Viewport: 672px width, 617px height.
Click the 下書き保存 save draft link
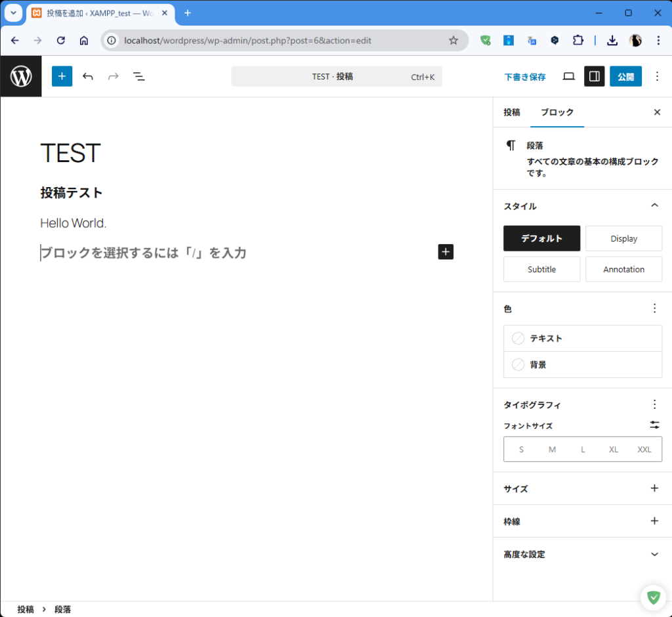pyautogui.click(x=525, y=77)
